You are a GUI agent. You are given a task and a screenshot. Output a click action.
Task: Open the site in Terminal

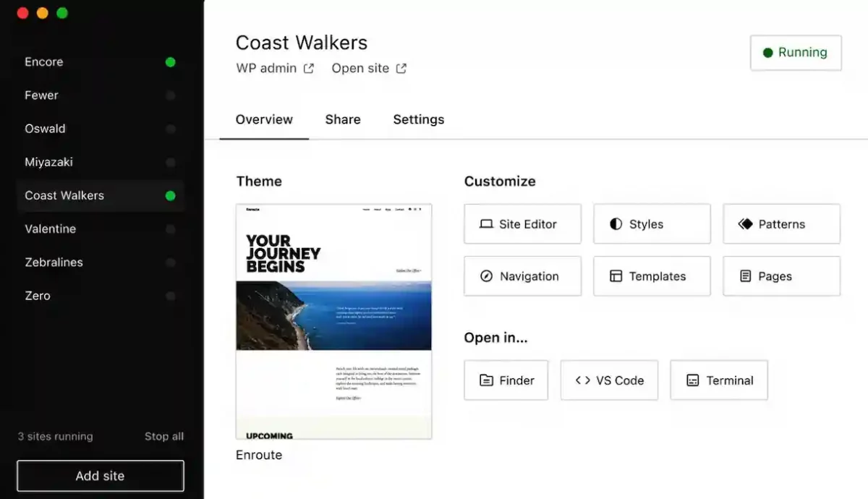click(x=719, y=380)
